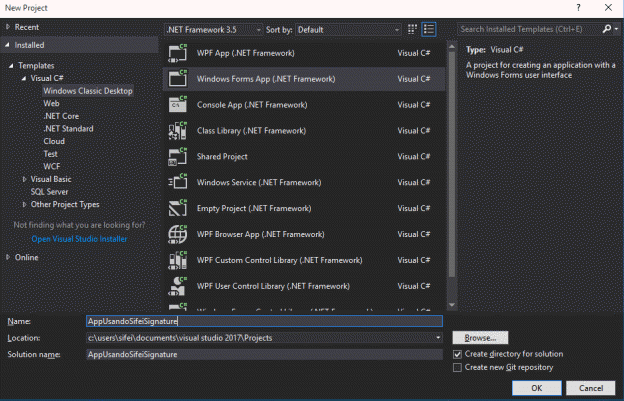Select the Windows Forms App template icon
Image resolution: width=624 pixels, height=401 pixels.
[177, 79]
